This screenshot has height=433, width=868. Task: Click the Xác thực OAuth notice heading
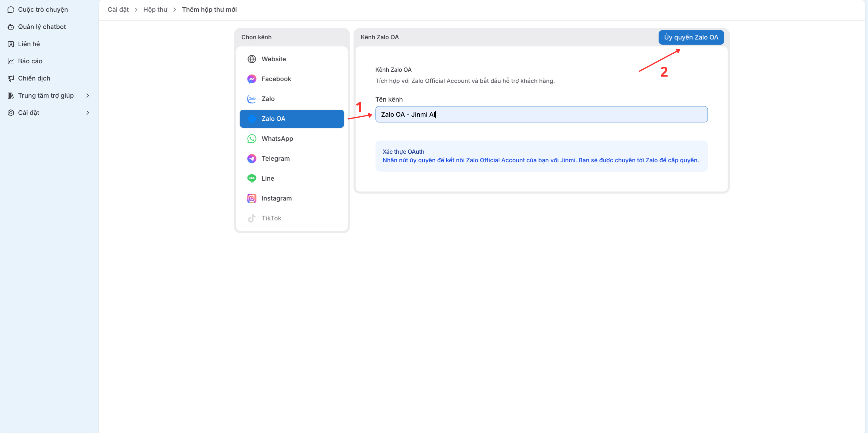[x=403, y=152]
